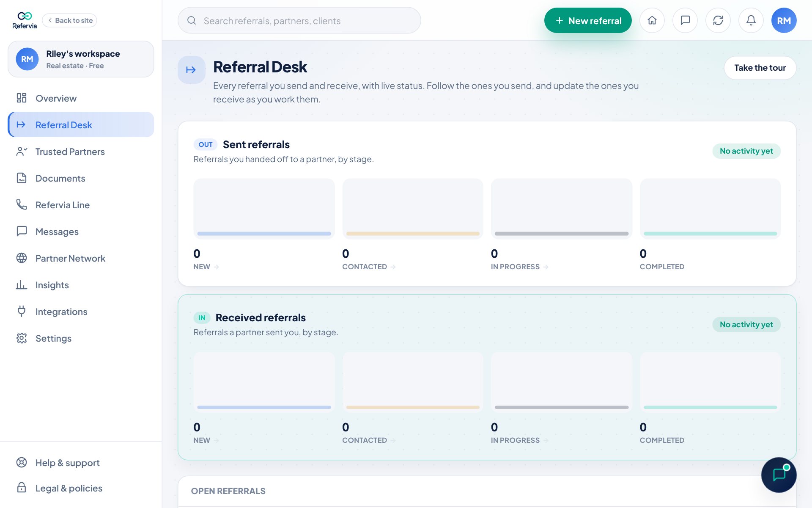Click the Settings gear icon
The width and height of the screenshot is (812, 508).
tap(22, 338)
